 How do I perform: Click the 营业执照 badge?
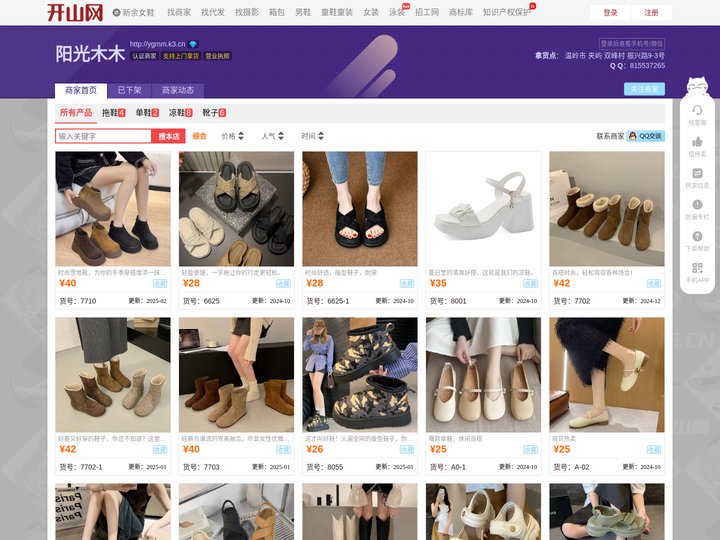coord(217,56)
